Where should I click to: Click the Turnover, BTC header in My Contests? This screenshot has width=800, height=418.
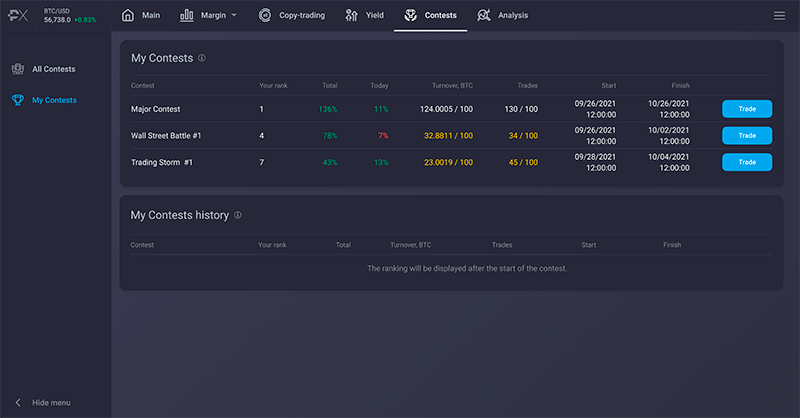453,85
